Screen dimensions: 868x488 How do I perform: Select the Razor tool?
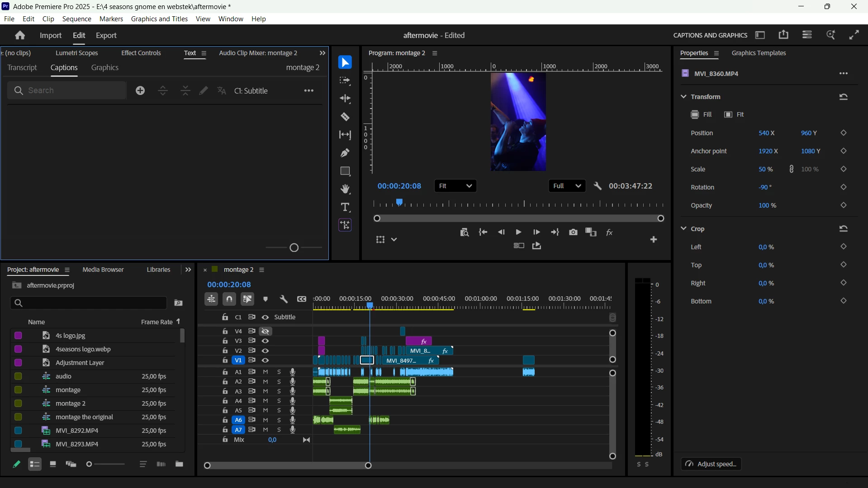pyautogui.click(x=345, y=117)
